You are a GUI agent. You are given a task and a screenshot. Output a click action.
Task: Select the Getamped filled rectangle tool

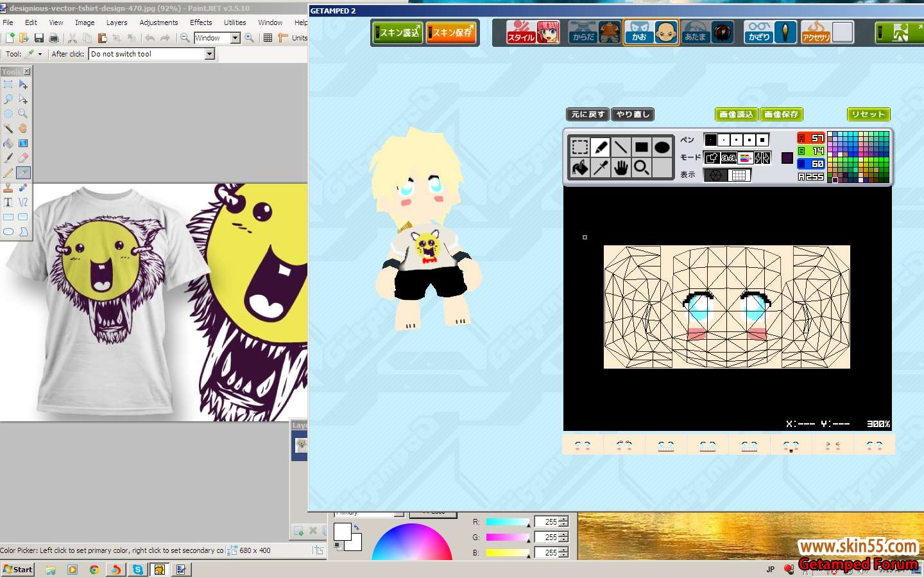click(641, 147)
